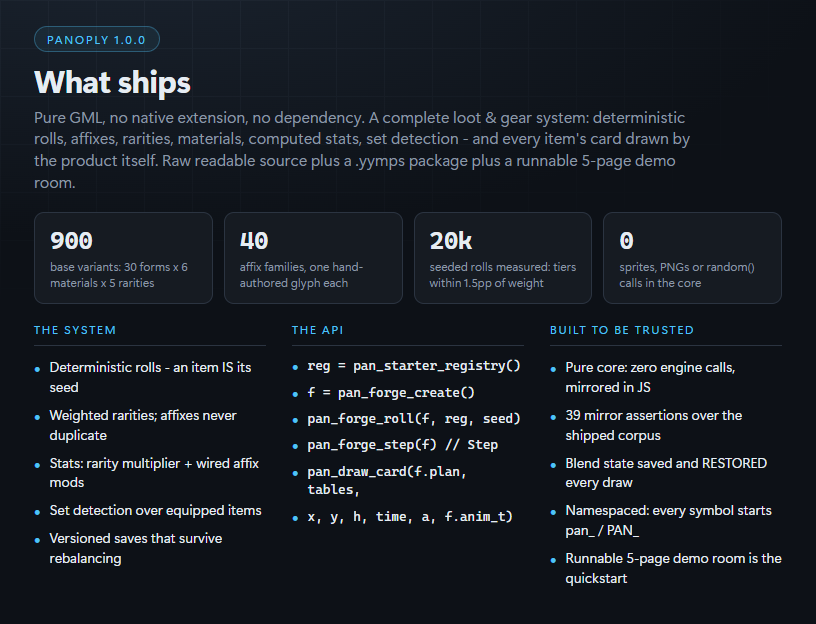Click the What ships heading
The width and height of the screenshot is (816, 624).
point(112,82)
